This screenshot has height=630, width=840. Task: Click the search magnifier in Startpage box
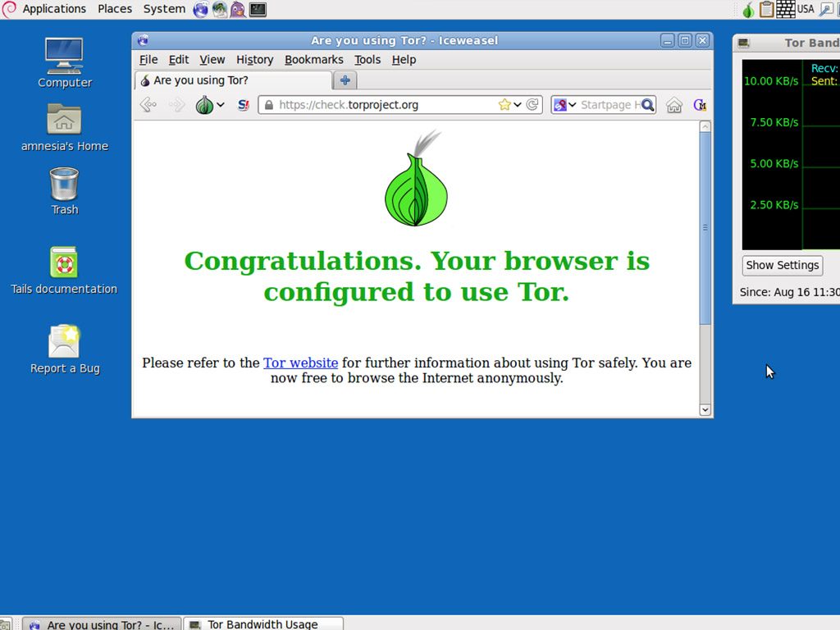tap(647, 105)
